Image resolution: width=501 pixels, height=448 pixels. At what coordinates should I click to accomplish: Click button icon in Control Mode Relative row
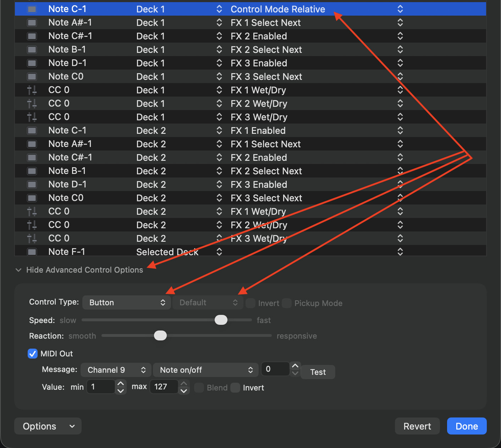[32, 9]
